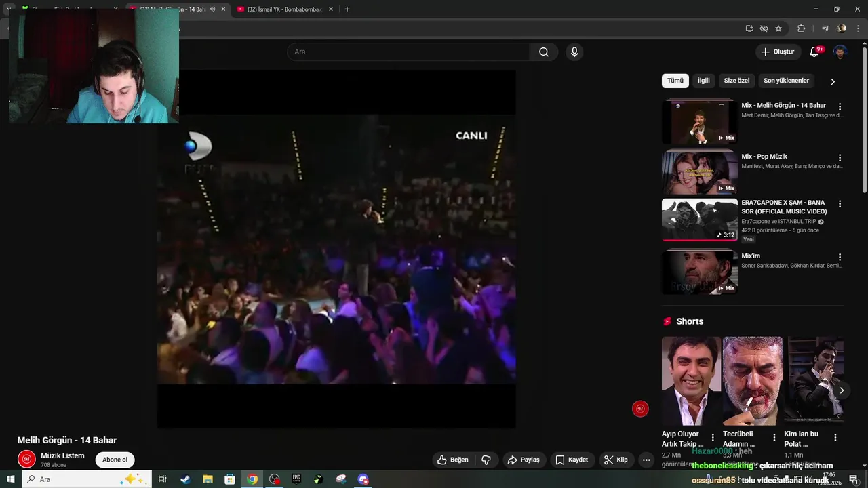Open YouTube account avatar menu

[x=840, y=52]
